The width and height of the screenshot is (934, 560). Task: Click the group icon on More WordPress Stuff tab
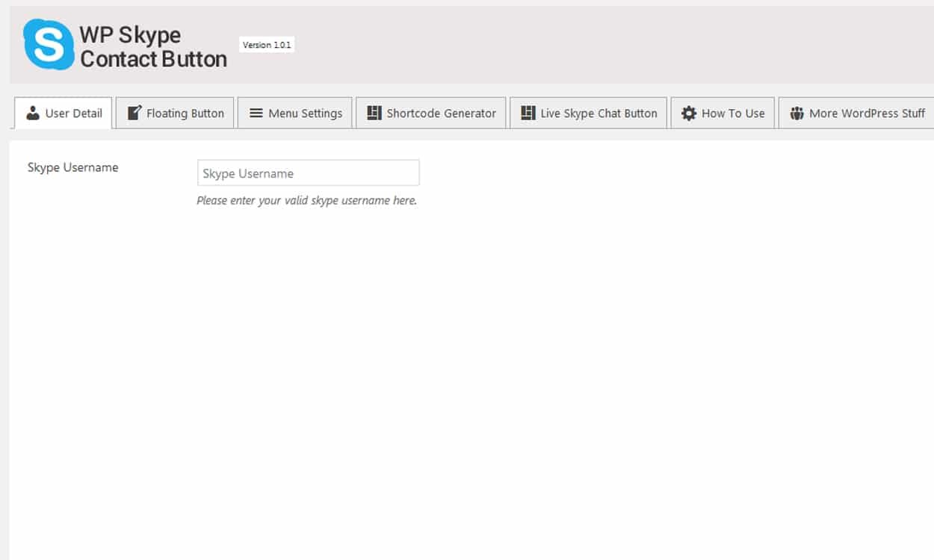pyautogui.click(x=797, y=113)
